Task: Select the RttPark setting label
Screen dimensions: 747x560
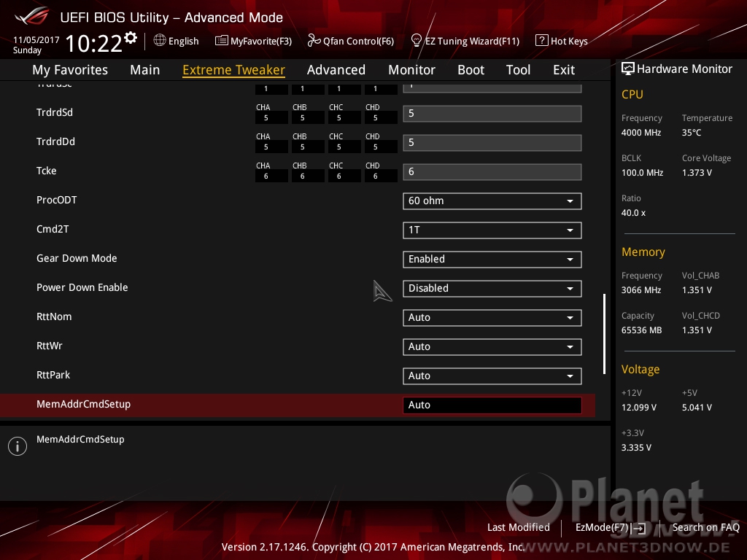Action: [x=53, y=375]
